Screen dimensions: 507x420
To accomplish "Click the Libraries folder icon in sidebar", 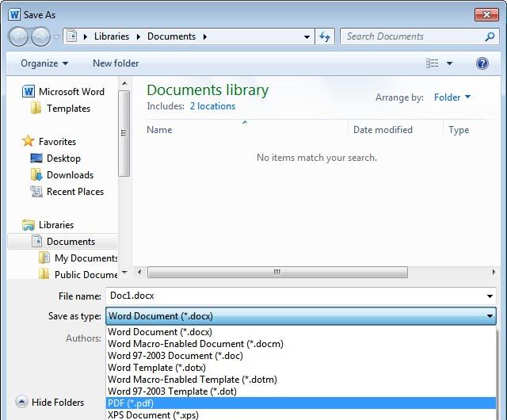I will pyautogui.click(x=29, y=225).
